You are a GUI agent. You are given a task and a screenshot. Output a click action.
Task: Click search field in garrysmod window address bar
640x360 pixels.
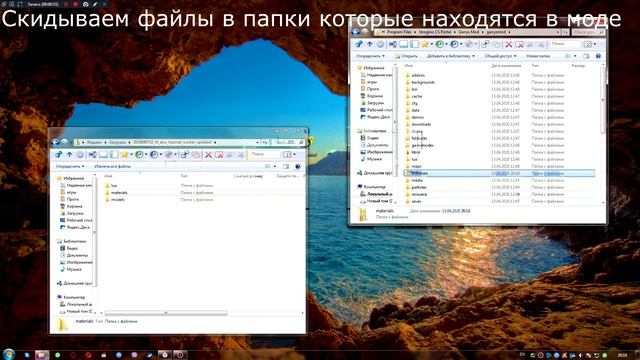pos(588,32)
